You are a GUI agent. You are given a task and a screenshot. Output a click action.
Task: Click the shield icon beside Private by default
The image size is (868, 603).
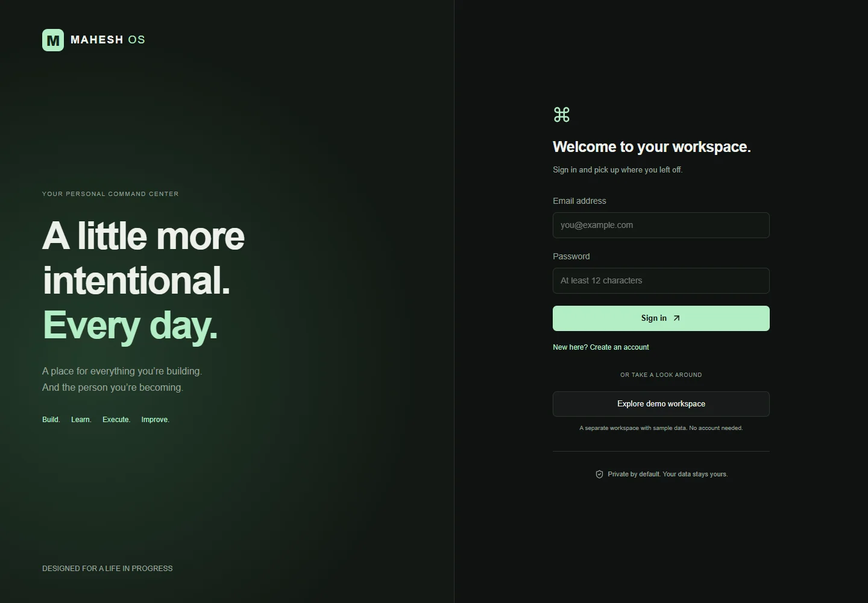point(599,475)
